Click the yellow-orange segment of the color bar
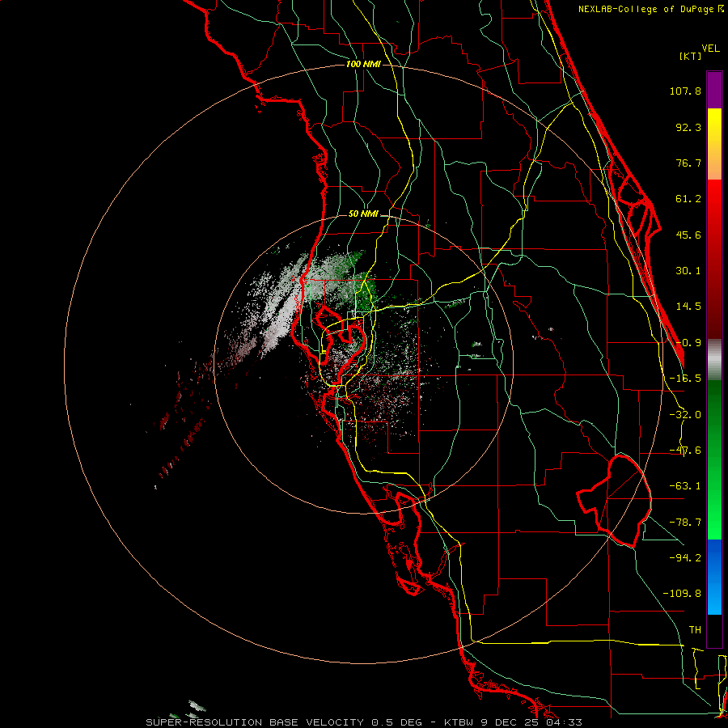The height and width of the screenshot is (728, 728). (x=714, y=144)
